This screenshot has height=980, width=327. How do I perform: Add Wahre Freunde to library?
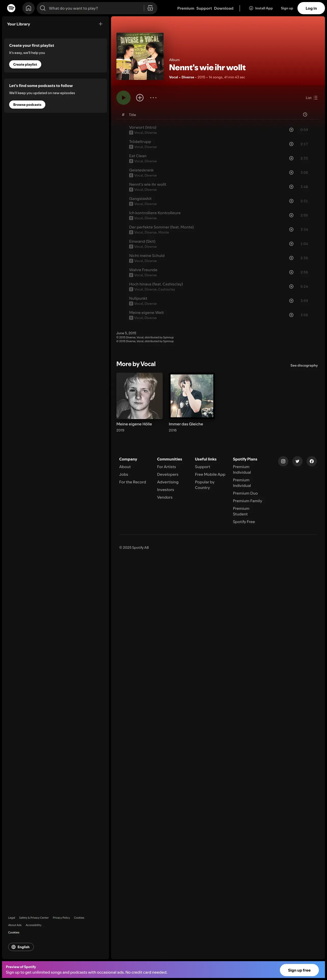point(291,272)
